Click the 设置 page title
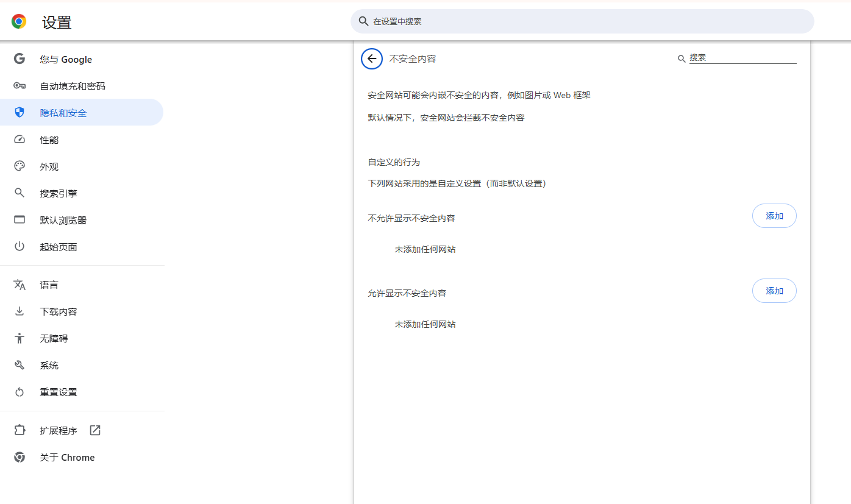851x504 pixels. tap(57, 23)
